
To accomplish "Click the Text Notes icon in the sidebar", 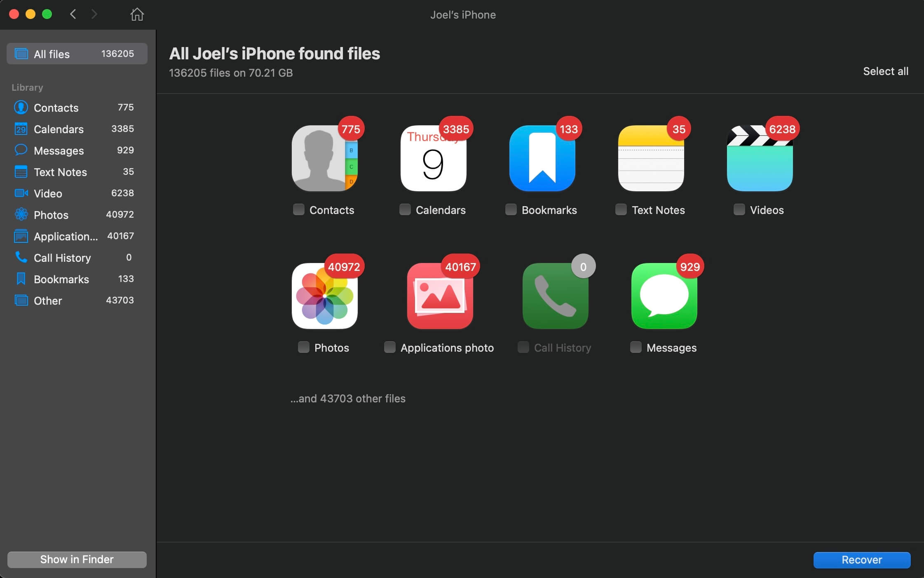I will (21, 172).
